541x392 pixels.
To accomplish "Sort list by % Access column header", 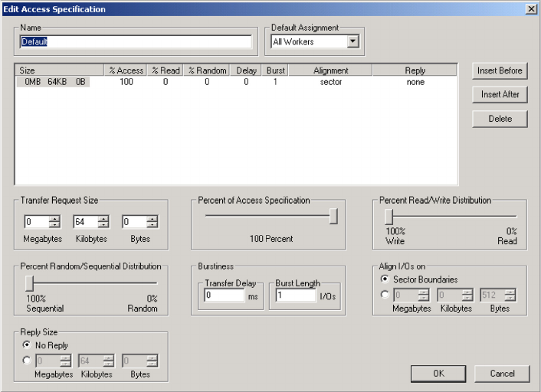I will pos(126,70).
